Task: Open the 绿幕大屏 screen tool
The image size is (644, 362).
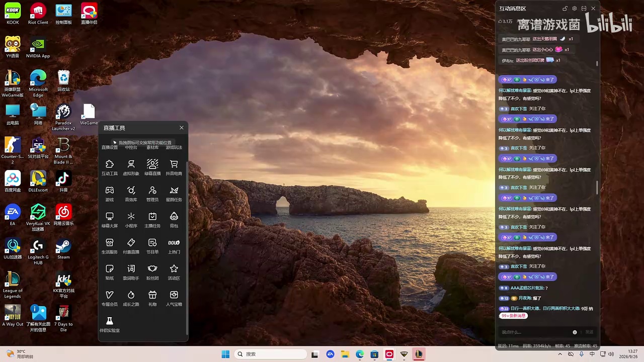Action: tap(110, 220)
